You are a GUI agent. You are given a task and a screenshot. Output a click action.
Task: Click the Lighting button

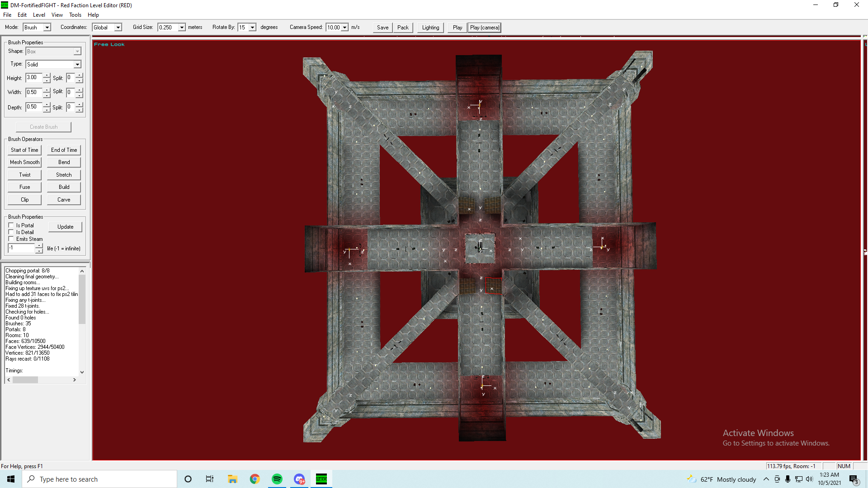(x=430, y=28)
